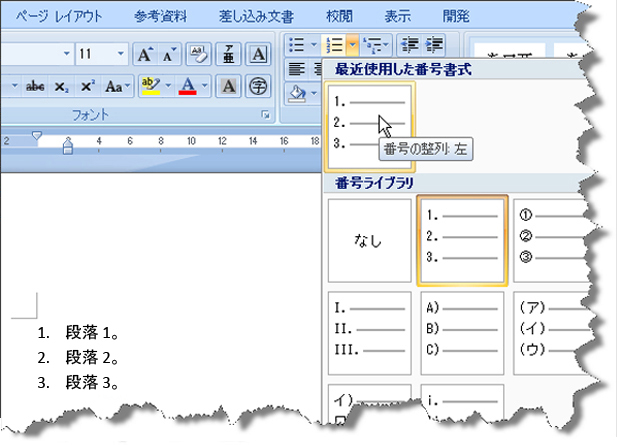Open the font size dropdown showing 11
This screenshot has width=617, height=445.
coord(120,53)
